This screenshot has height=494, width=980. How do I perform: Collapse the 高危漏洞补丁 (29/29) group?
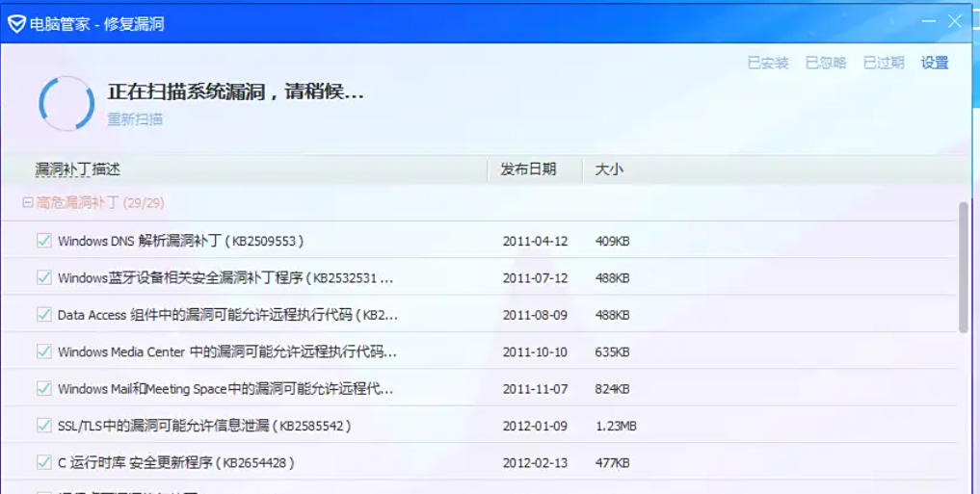28,203
